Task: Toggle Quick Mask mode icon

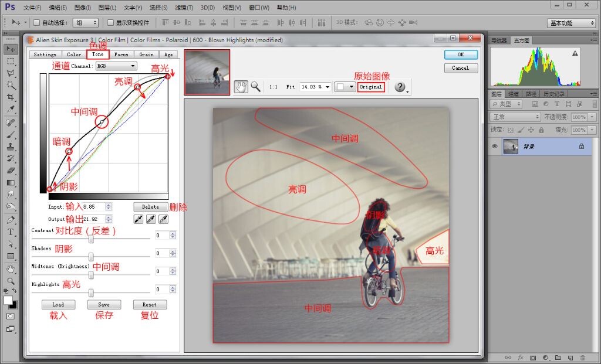Action: (11, 316)
